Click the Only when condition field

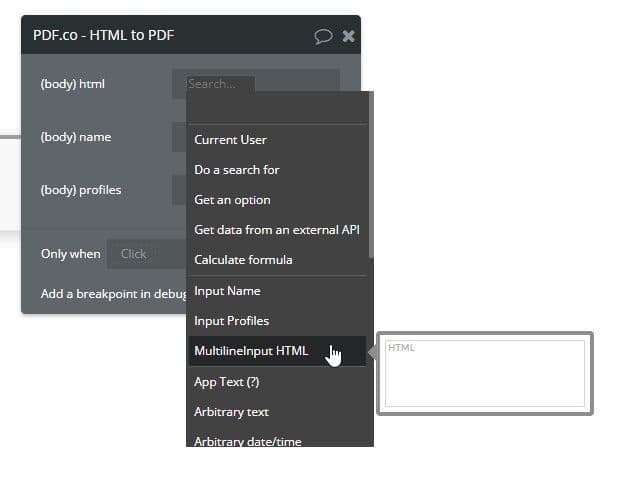click(x=145, y=254)
